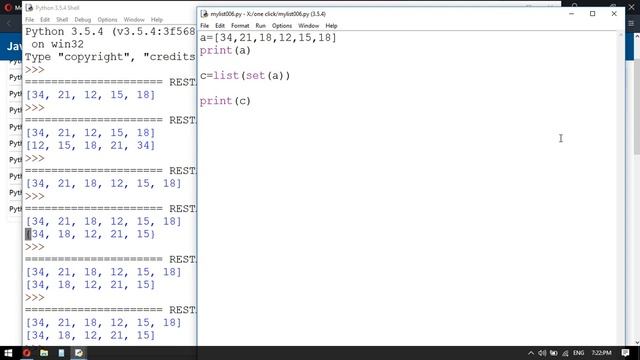Click the Opera icon in background browser tab
Viewport: 640px width, 360px height.
(8, 7)
